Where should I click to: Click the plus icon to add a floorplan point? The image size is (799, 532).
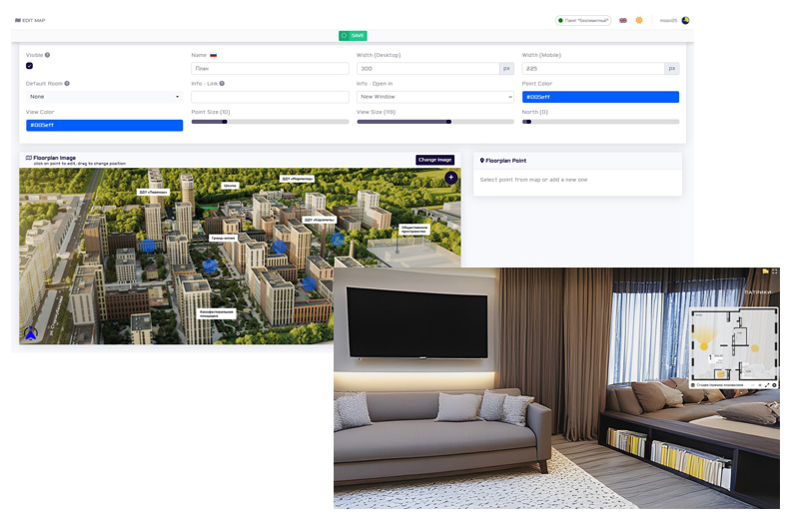pyautogui.click(x=450, y=178)
